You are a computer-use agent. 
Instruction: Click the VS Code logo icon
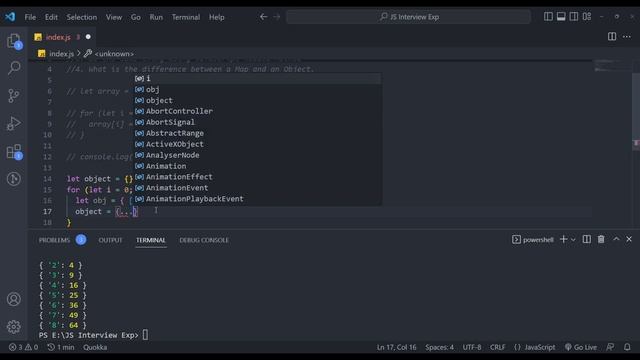[10, 17]
